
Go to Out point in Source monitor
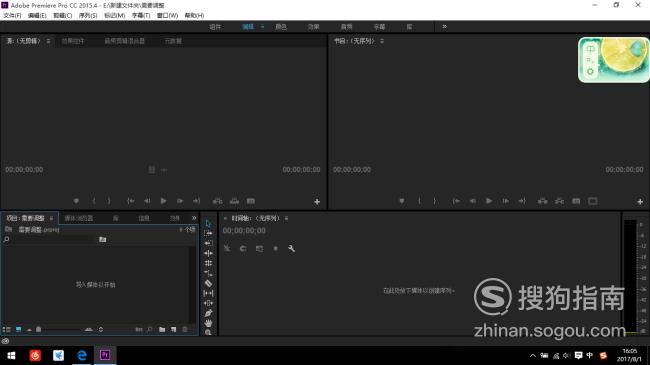(x=196, y=201)
